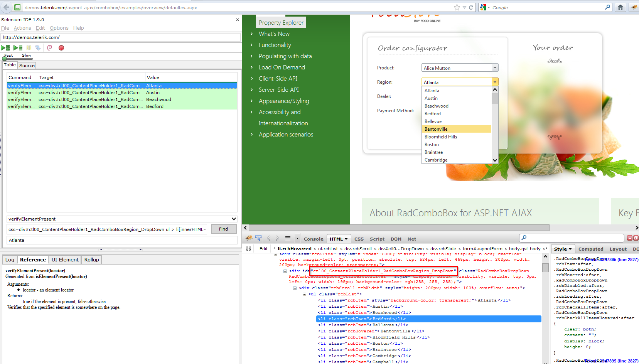
Task: Activate Firebug inspect element tool
Action: pyautogui.click(x=258, y=238)
